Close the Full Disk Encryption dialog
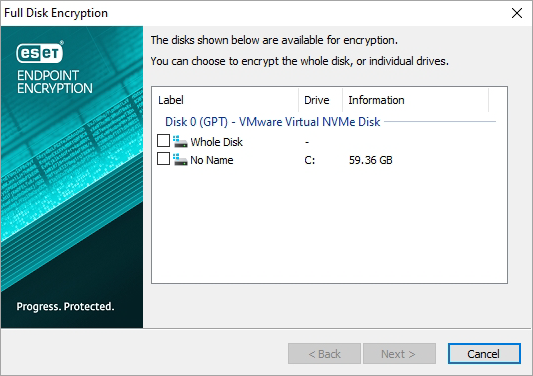533x376 pixels. click(517, 13)
